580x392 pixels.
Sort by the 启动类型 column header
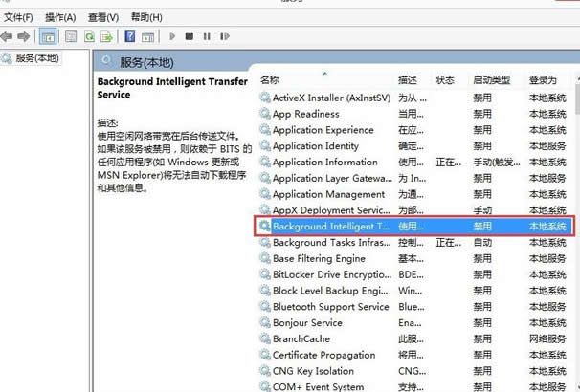[492, 79]
